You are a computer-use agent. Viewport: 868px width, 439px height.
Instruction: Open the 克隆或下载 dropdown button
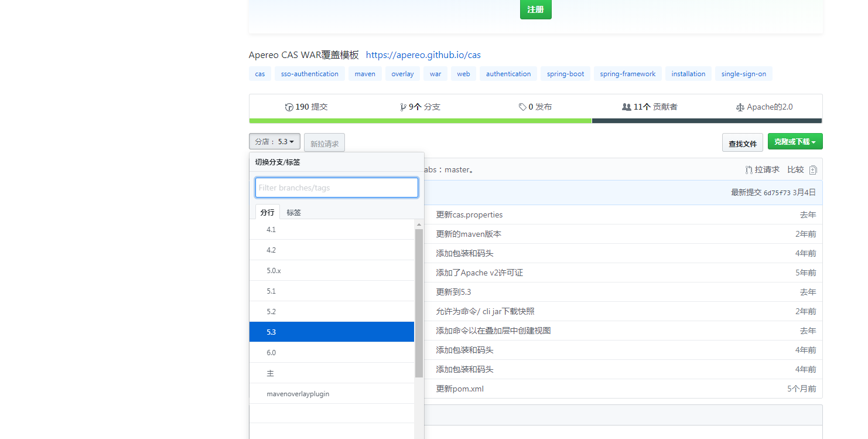[795, 141]
